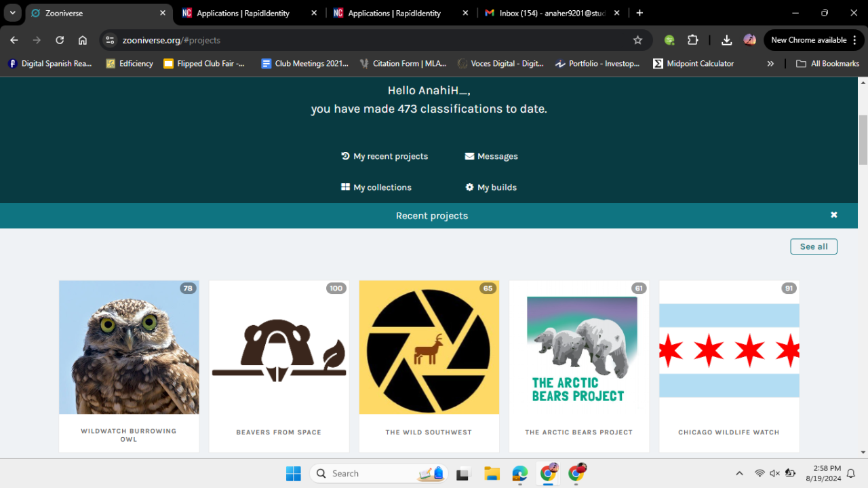The image size is (868, 488).
Task: Open My builds
Action: 491,187
